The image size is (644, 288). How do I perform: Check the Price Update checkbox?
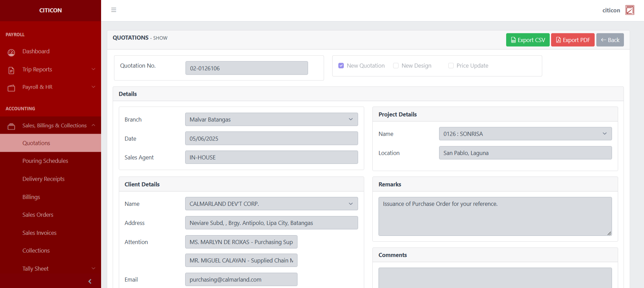pos(451,65)
